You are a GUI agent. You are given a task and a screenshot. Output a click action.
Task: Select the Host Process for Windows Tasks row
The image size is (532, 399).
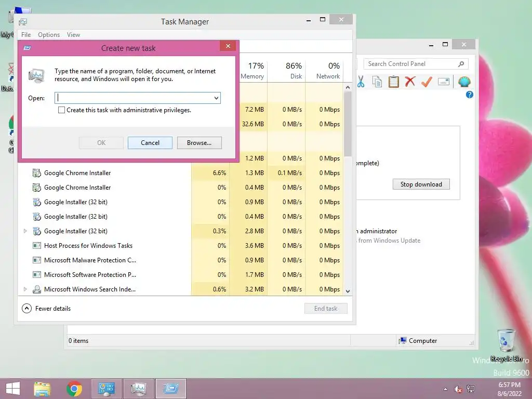click(x=180, y=246)
